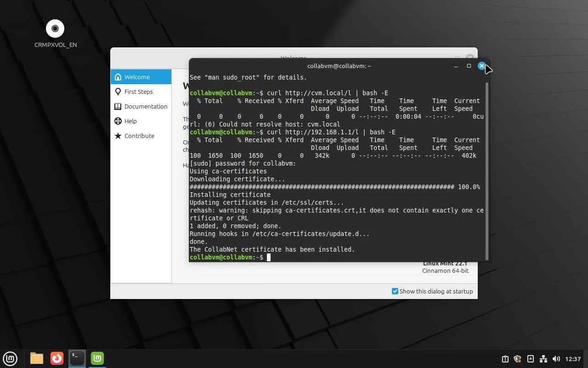Untick Show this dialog at startup
This screenshot has height=368, width=588.
point(395,291)
